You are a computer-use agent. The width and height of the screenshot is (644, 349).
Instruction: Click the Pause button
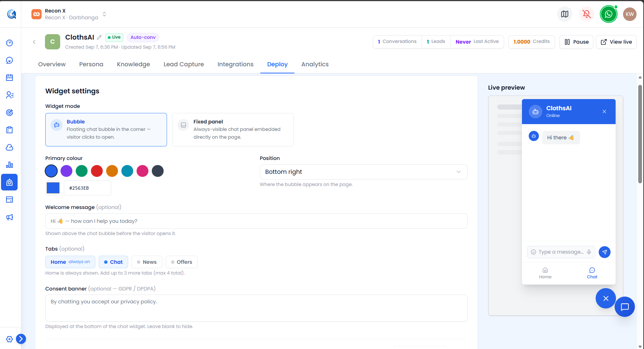[x=576, y=42]
